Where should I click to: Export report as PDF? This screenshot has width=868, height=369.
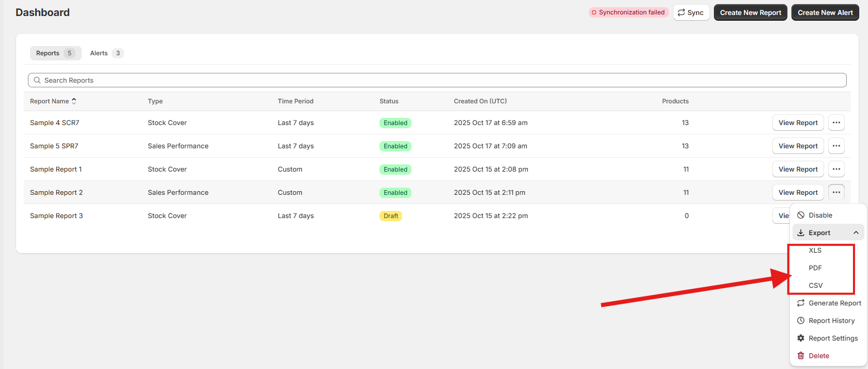(815, 268)
